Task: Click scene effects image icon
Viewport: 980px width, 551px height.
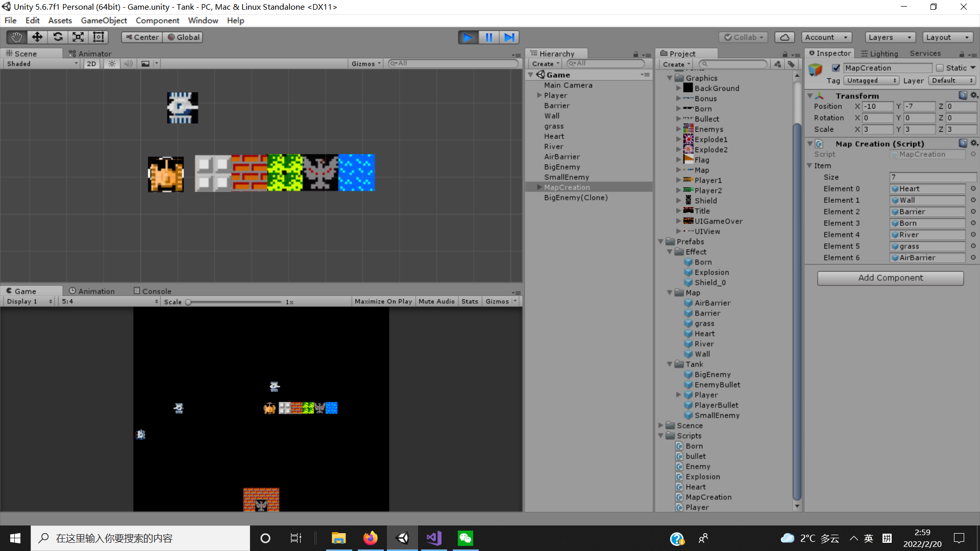Action: [145, 64]
